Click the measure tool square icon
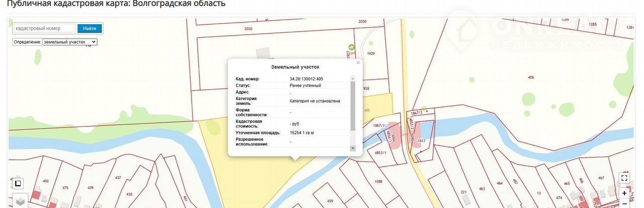The image size is (644, 208). pyautogui.click(x=18, y=183)
